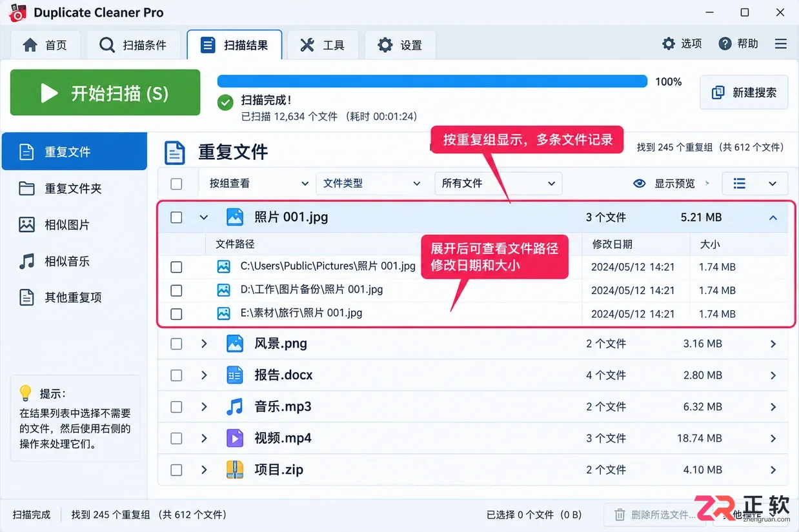
Task: Open 报告.docx details with right arrow
Action: pos(773,375)
